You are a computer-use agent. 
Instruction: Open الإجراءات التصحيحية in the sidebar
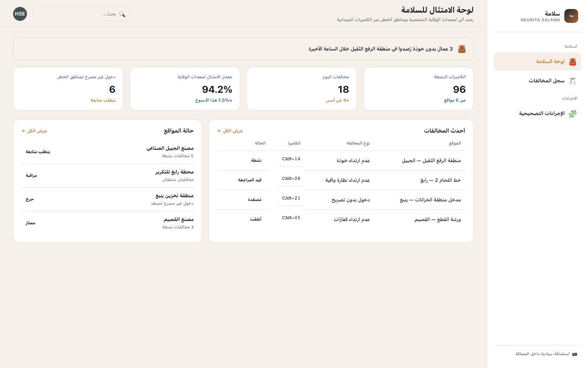pos(537,114)
